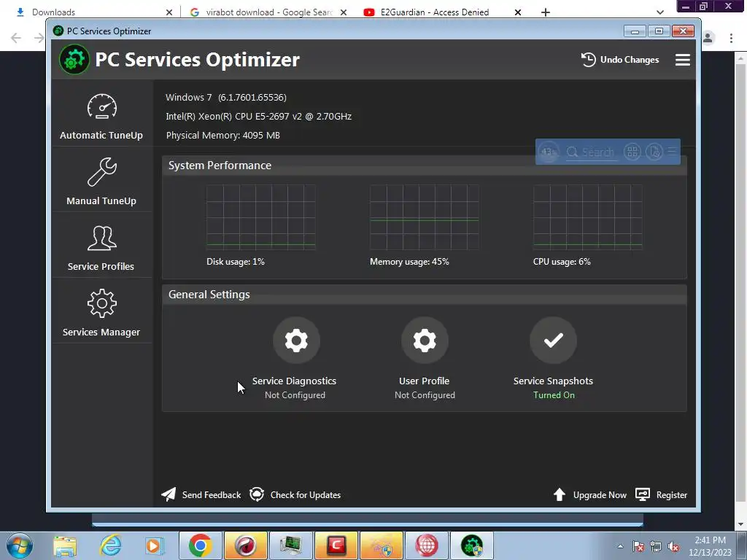Open Service Diagnostics gear setting
Image resolution: width=747 pixels, height=560 pixels.
pyautogui.click(x=296, y=341)
